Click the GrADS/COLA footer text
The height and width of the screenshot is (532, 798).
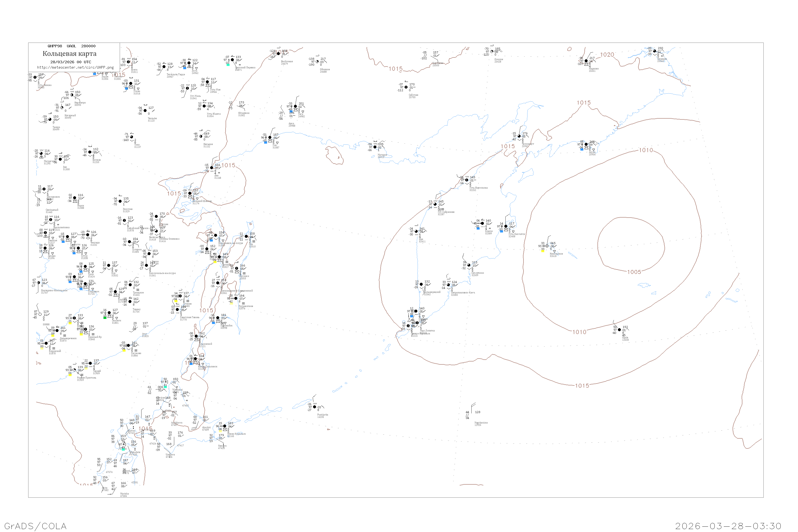click(x=35, y=526)
